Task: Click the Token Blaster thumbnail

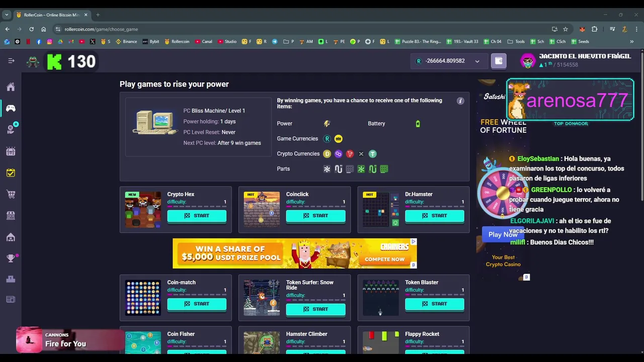Action: [x=381, y=298]
